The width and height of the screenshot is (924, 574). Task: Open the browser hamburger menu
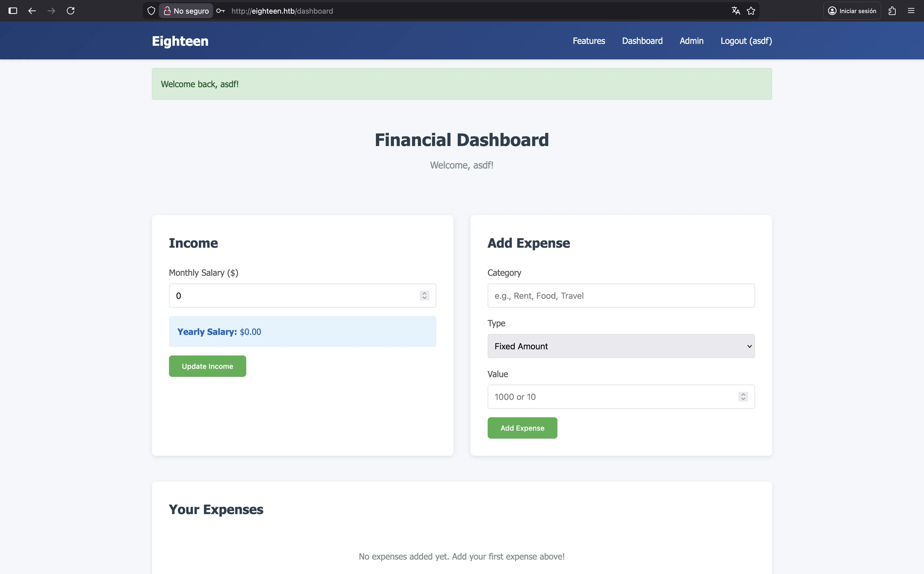911,11
